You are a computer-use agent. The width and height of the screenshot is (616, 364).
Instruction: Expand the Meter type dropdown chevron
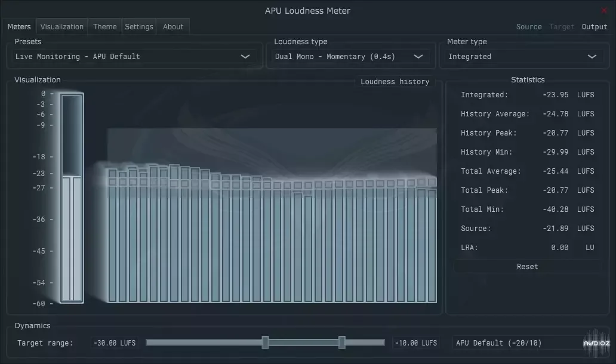pos(592,57)
